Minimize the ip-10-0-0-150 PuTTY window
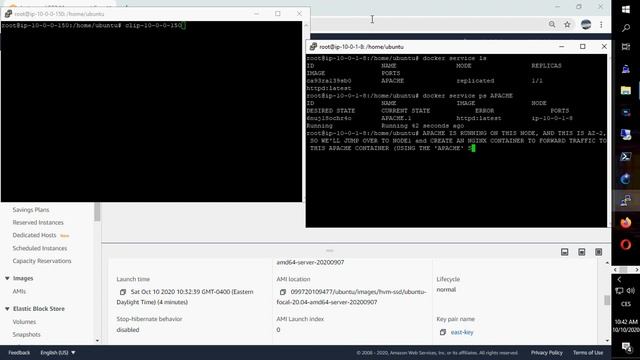640x360 pixels. (x=256, y=14)
